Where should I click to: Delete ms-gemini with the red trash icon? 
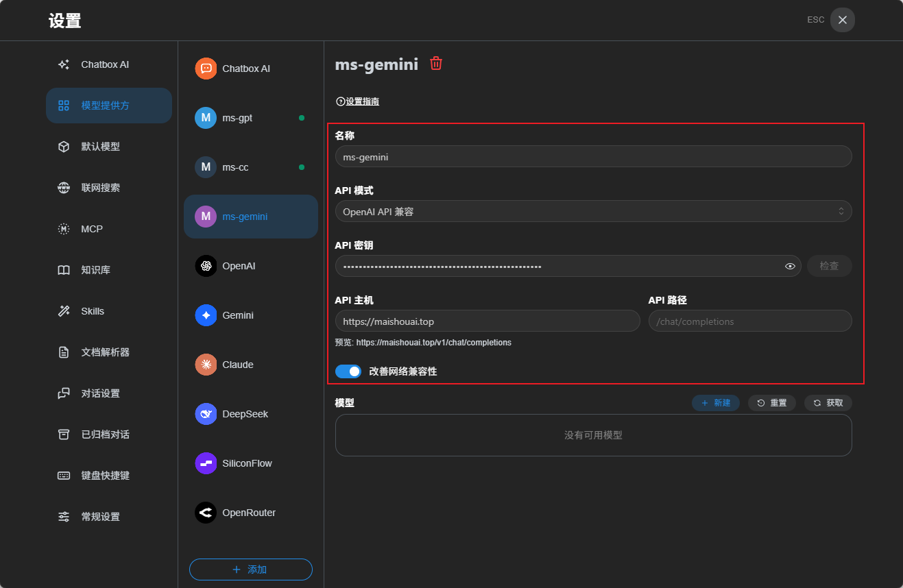coord(436,64)
